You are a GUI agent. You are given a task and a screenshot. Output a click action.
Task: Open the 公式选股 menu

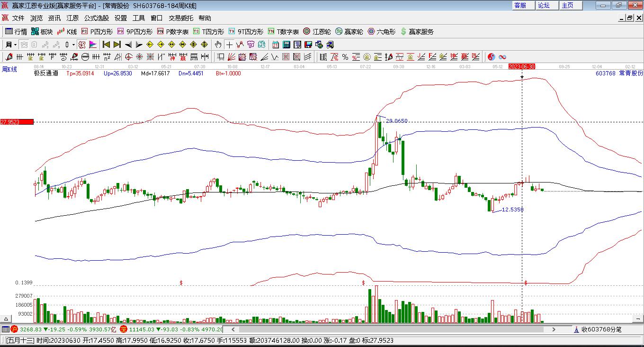(97, 18)
